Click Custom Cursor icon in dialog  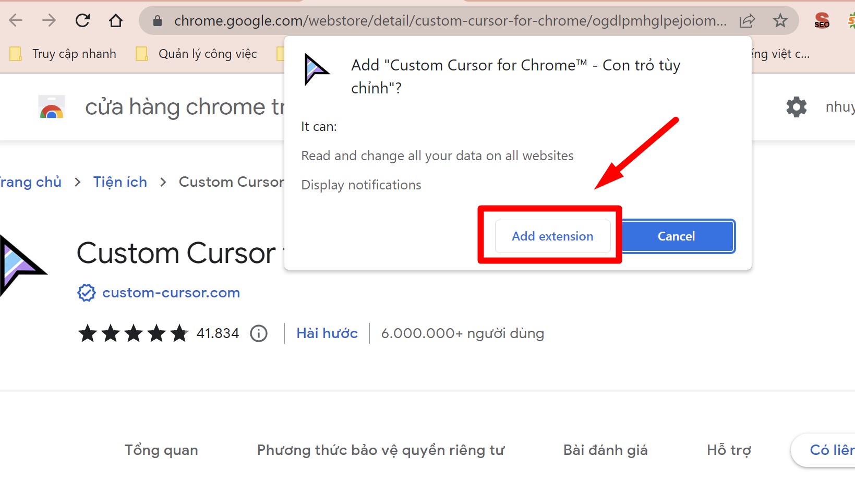coord(316,70)
